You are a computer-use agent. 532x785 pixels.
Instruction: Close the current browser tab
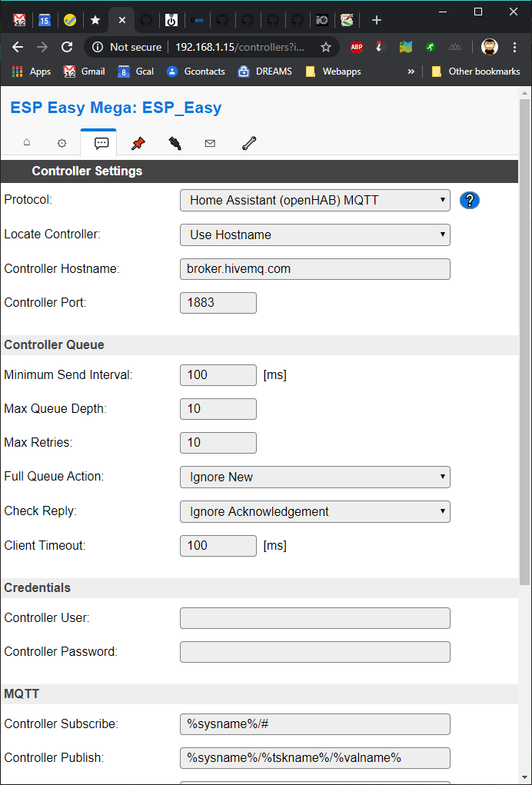pos(122,20)
